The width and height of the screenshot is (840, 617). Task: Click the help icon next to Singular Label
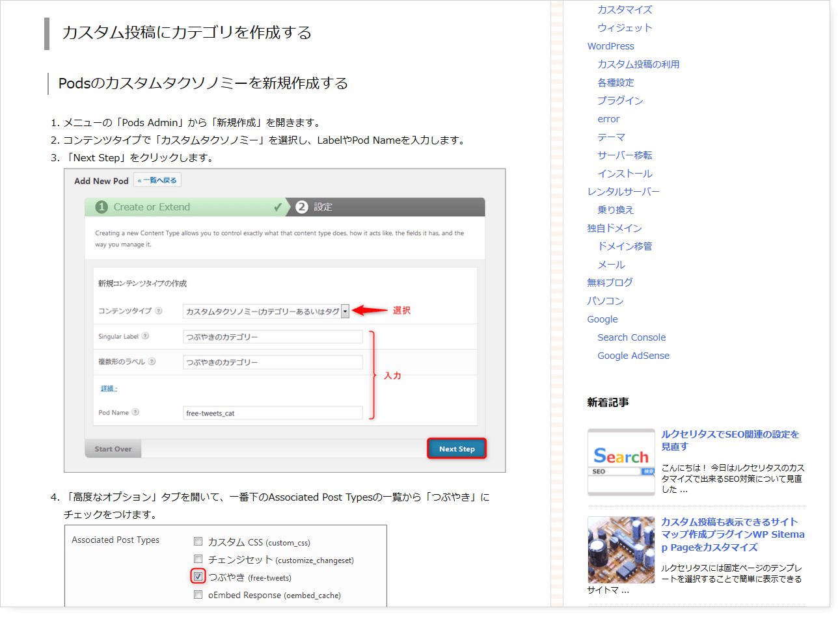tap(145, 336)
